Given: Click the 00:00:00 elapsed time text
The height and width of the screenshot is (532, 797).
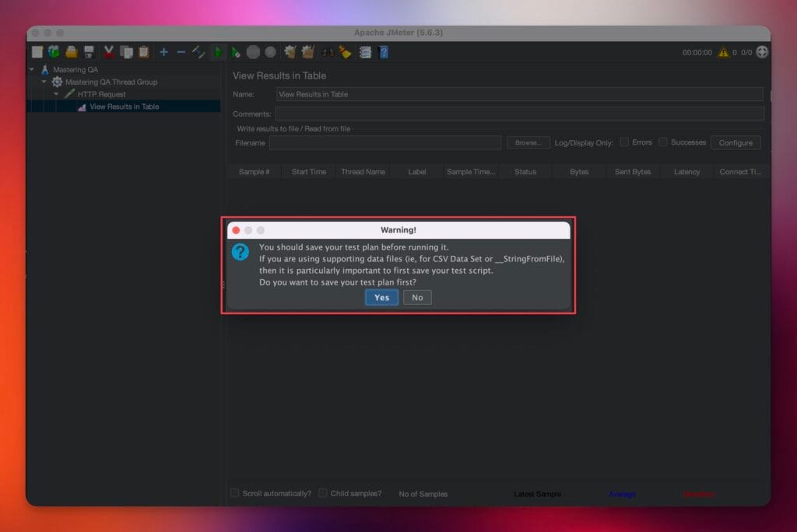Looking at the screenshot, I should point(697,52).
